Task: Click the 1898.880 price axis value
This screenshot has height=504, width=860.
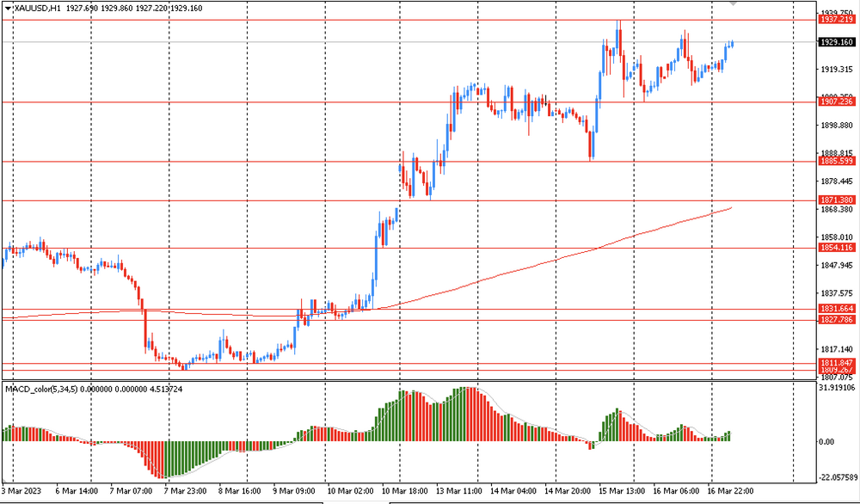Action: point(837,126)
